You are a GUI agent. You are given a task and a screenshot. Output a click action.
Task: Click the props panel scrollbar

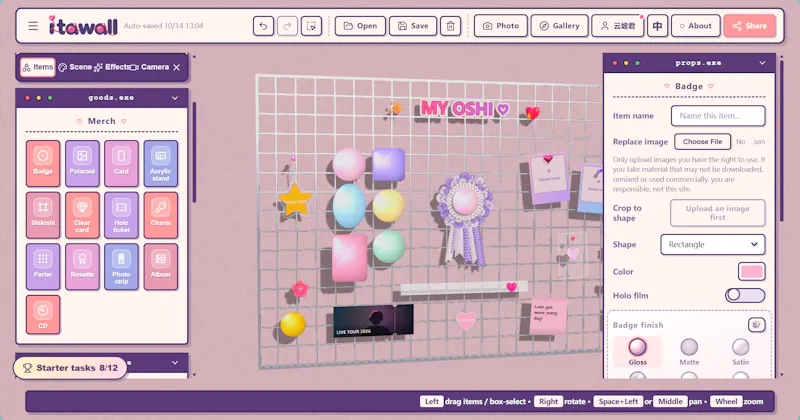click(x=781, y=140)
